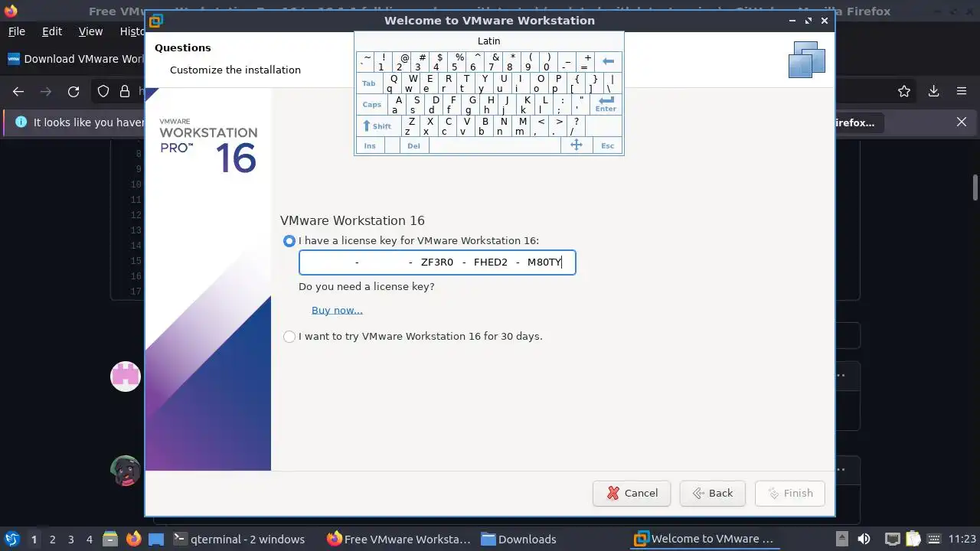The width and height of the screenshot is (980, 551).
Task: Open the clipboard tray icon
Action: point(913,539)
